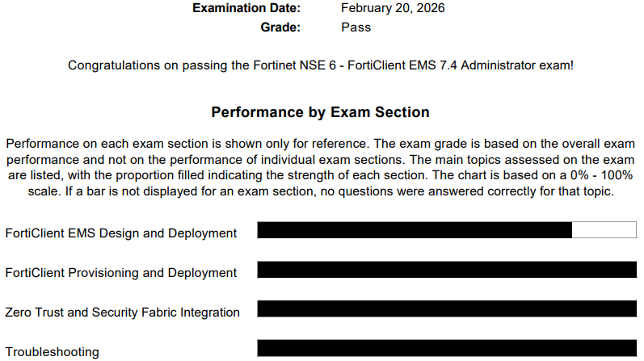Click the Examination Date label

tap(246, 8)
